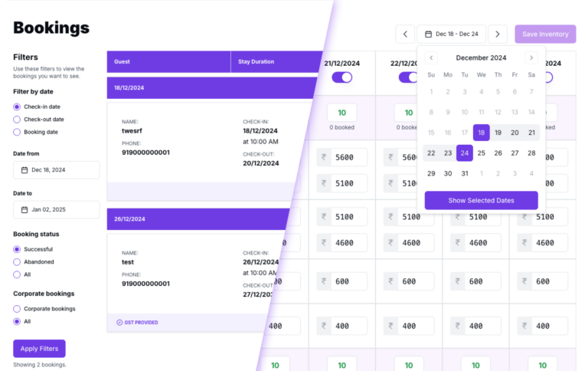Image resolution: width=588 pixels, height=371 pixels.
Task: Click calendar icon beside Dec 18 - Dec 24
Action: click(x=428, y=34)
